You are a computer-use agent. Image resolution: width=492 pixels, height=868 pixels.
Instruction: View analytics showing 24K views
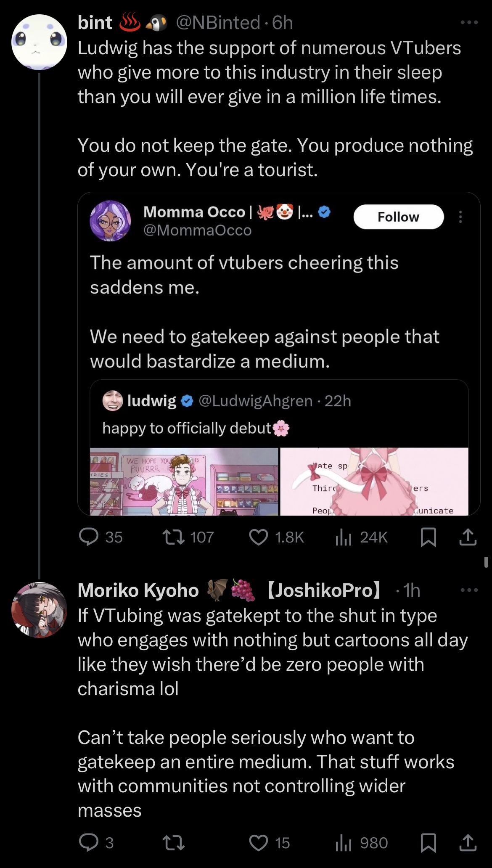coord(344,537)
